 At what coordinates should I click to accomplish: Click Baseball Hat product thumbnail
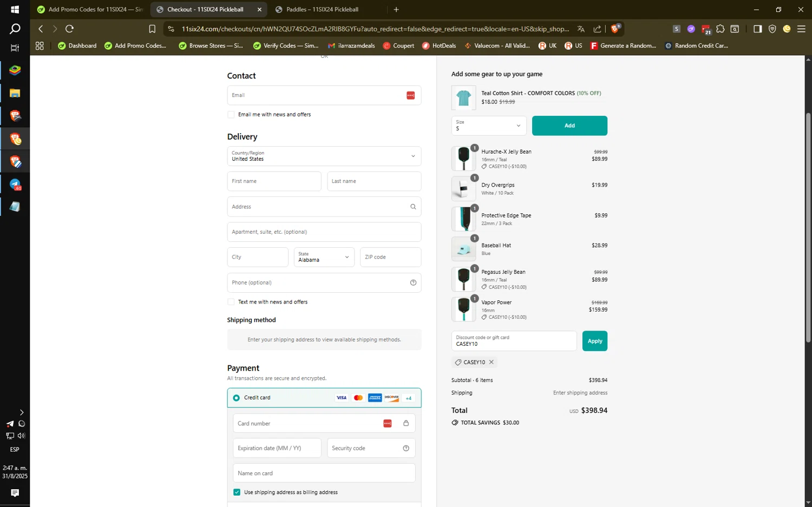coord(463,249)
